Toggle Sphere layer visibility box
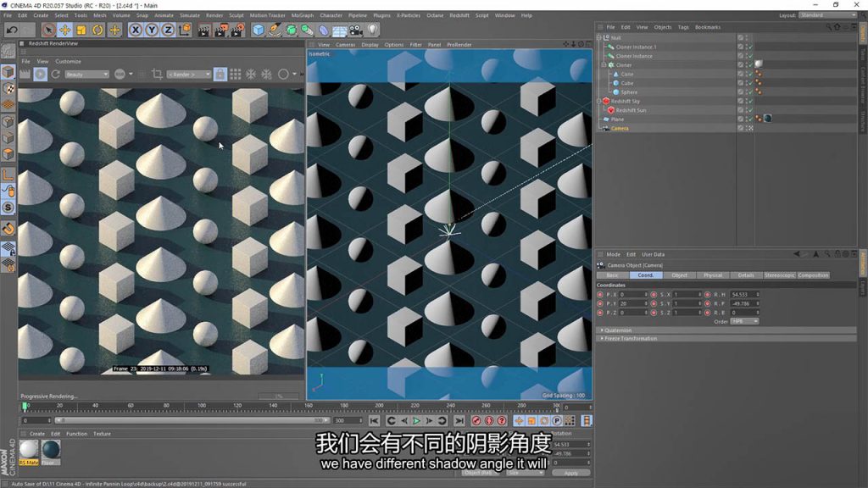Screen dimensions: 868x488 740,92
